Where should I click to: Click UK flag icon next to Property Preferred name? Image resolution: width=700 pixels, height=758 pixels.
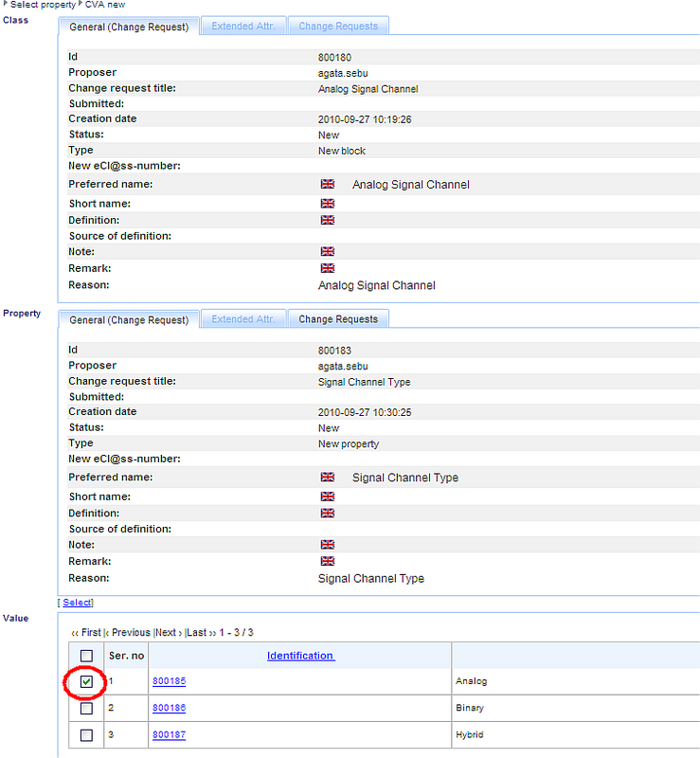(x=328, y=477)
